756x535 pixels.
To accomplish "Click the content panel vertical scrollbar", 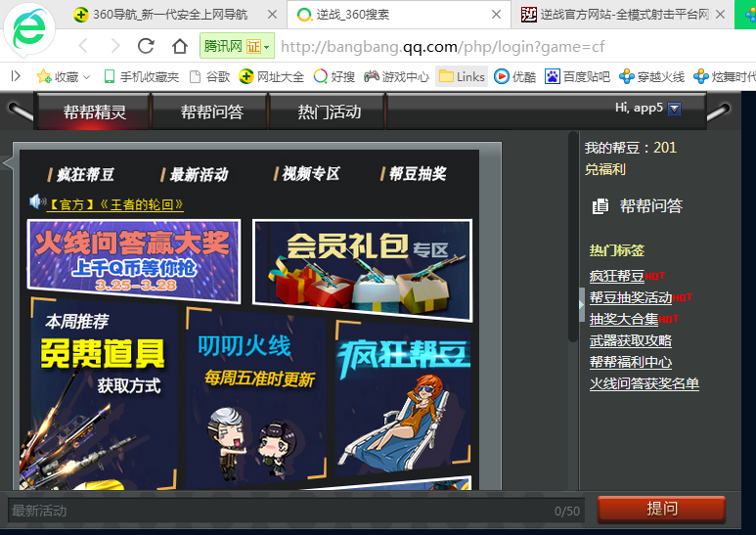I will [x=573, y=237].
